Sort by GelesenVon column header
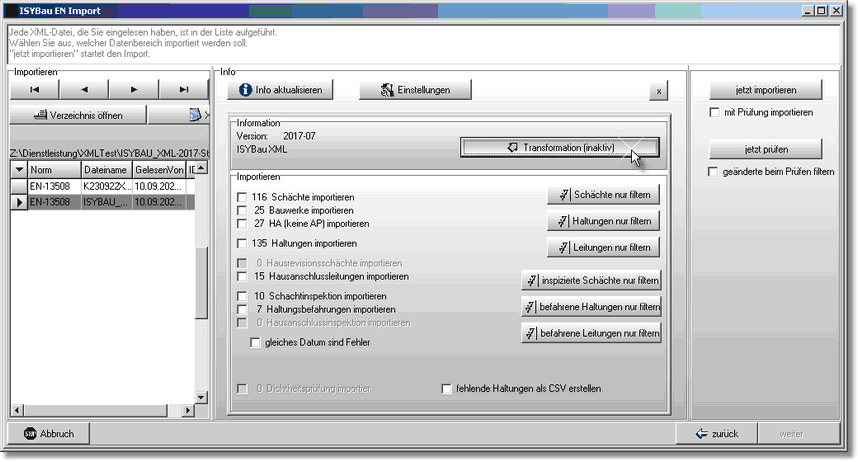The height and width of the screenshot is (462, 858). pos(159,170)
